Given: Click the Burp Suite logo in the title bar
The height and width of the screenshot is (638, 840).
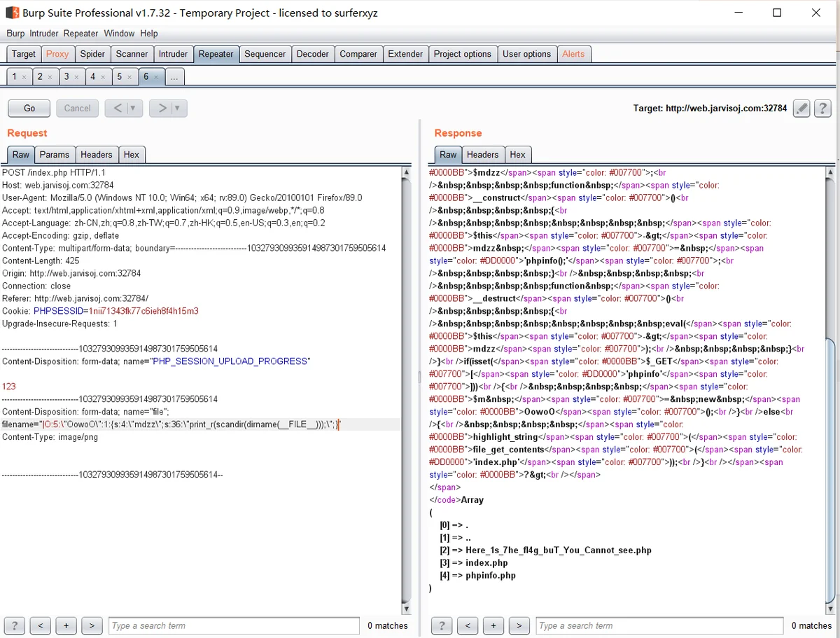Looking at the screenshot, I should click(12, 13).
